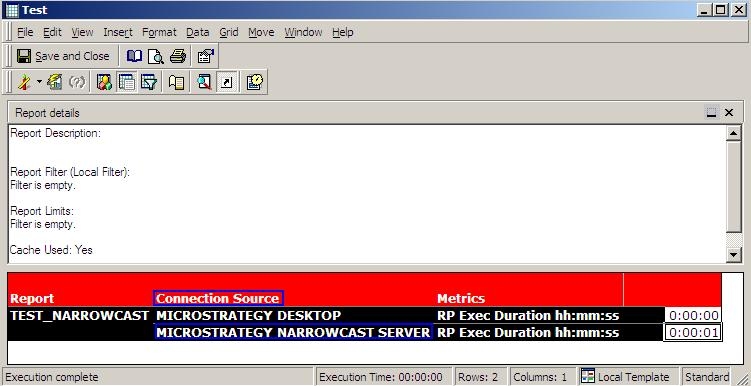This screenshot has height=386, width=751.
Task: Click the Local Template icon in status bar
Action: click(x=588, y=376)
